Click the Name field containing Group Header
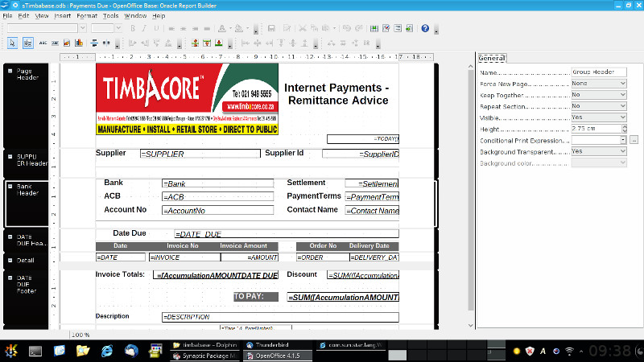644x362 pixels. [597, 72]
